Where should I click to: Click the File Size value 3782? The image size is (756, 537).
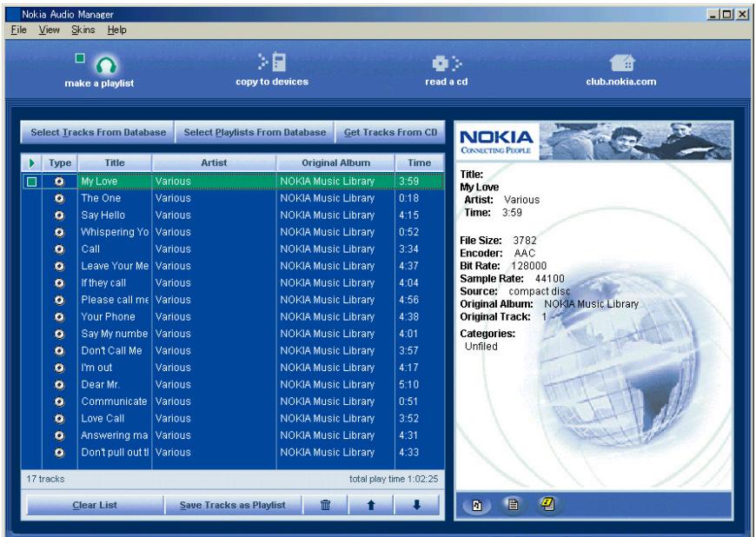[525, 241]
